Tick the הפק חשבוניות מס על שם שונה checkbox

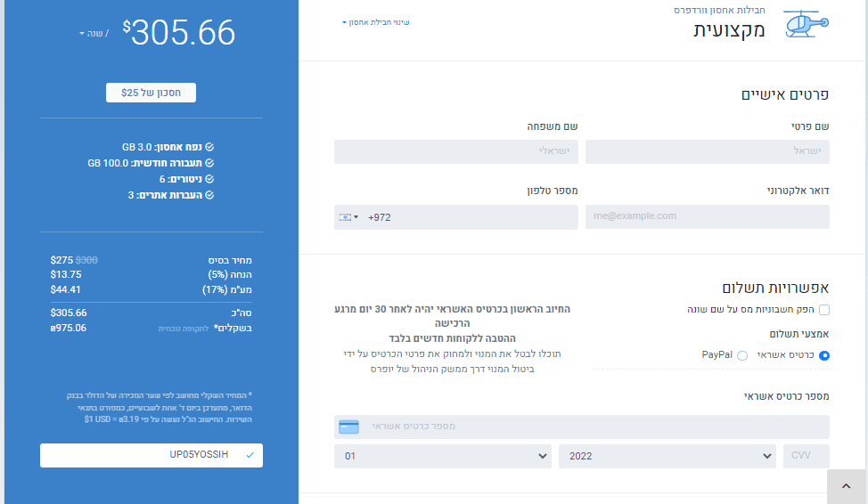pos(824,310)
